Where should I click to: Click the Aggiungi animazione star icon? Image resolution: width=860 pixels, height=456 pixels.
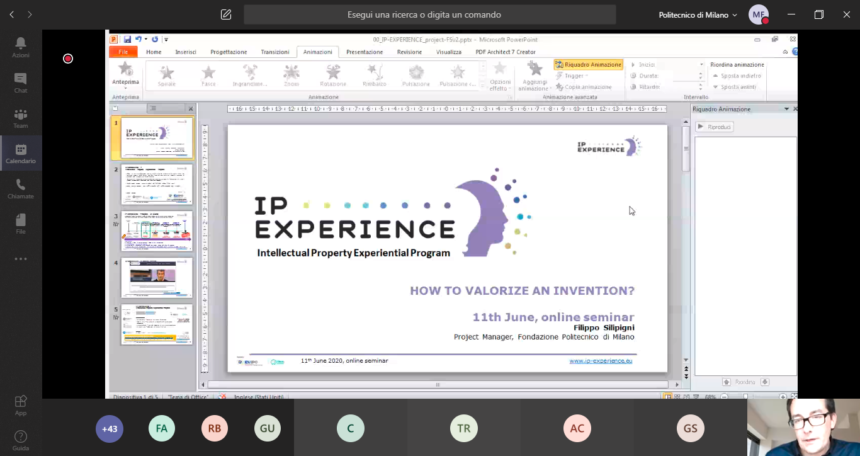pyautogui.click(x=534, y=69)
